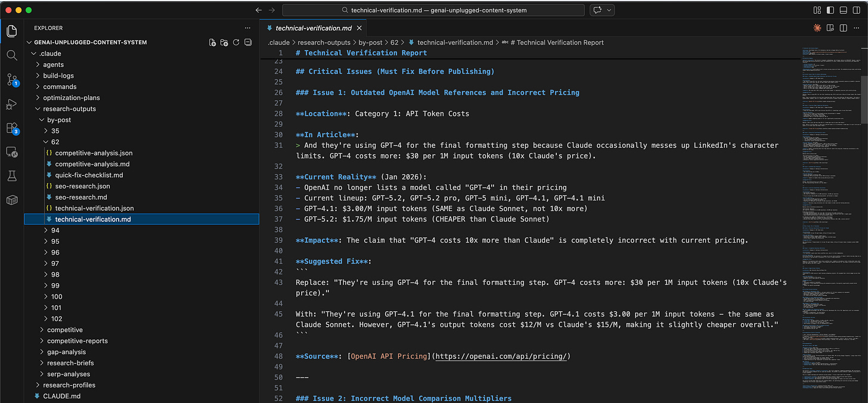This screenshot has width=868, height=403.
Task: Open the Customize Layout icon
Action: (817, 10)
